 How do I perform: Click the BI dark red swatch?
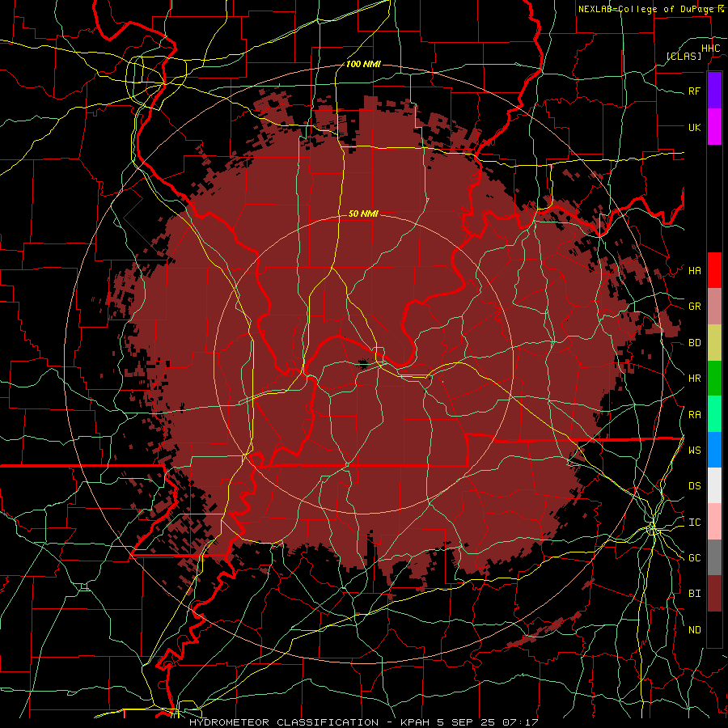coord(714,594)
